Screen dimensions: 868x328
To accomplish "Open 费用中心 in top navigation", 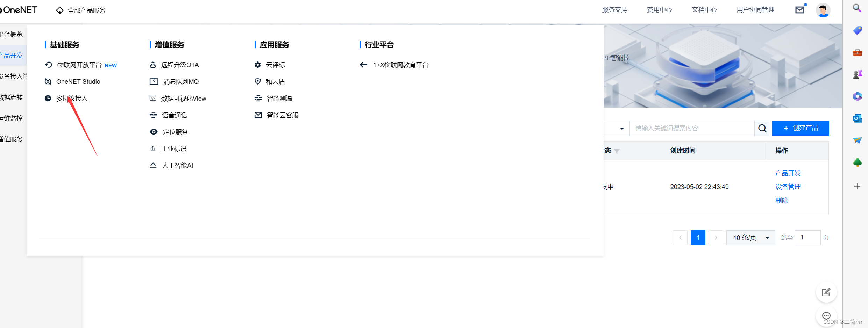I will click(x=659, y=10).
